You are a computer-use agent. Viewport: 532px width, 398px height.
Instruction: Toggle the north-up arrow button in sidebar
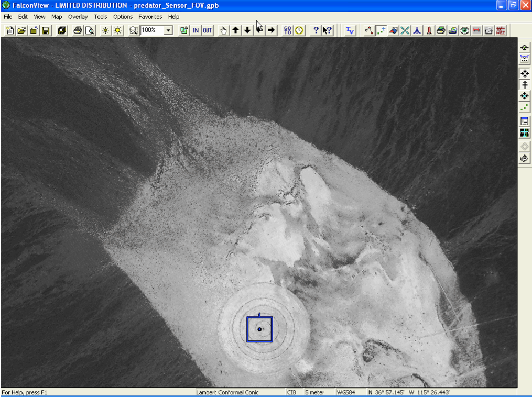[524, 85]
